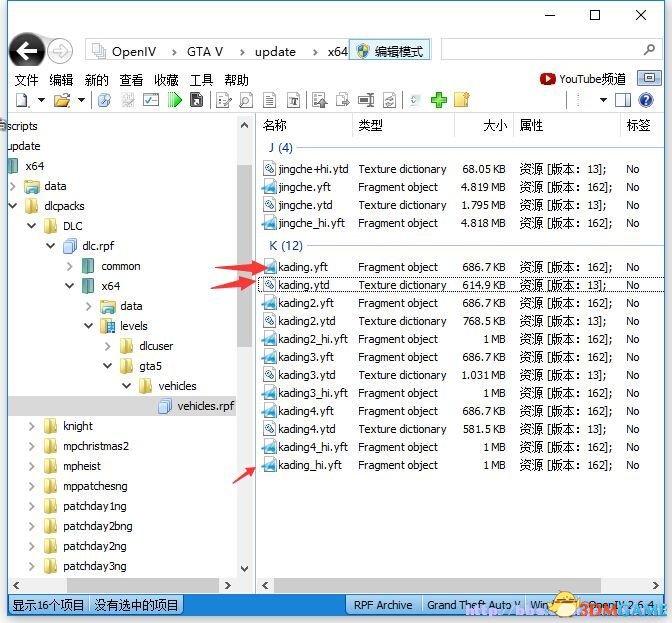Expand the dlcuser tree folder
The image size is (672, 623).
click(x=108, y=346)
